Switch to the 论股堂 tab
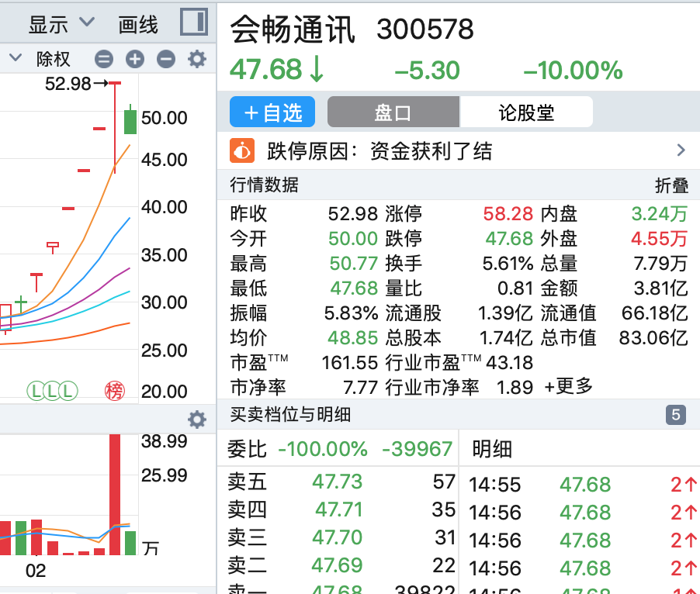The height and width of the screenshot is (594, 700). 526,112
